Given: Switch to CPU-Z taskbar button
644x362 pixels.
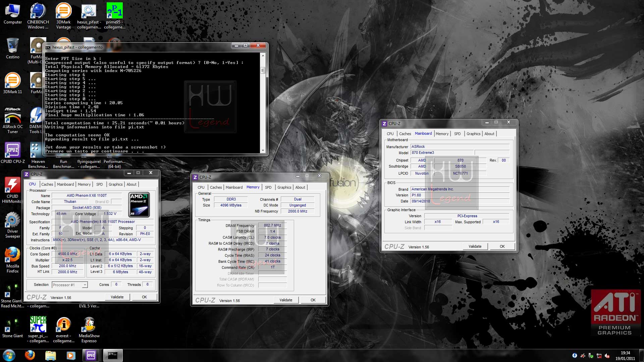Looking at the screenshot, I should click(91, 355).
